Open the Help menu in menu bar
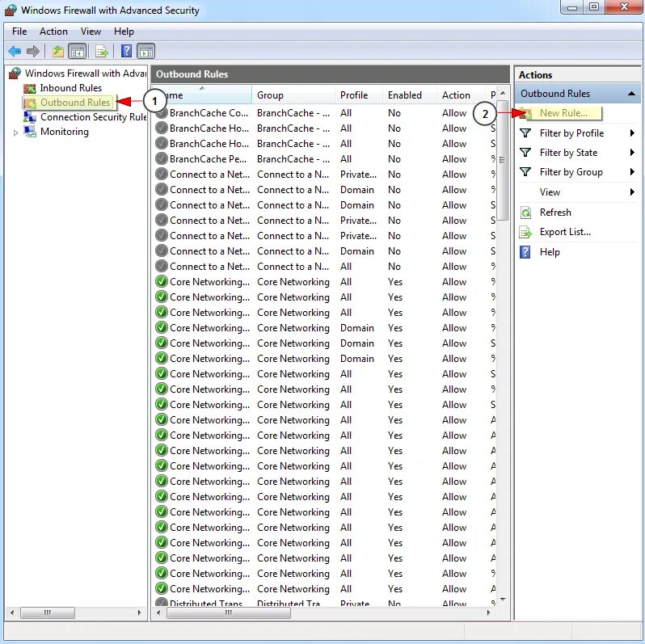 [x=124, y=32]
